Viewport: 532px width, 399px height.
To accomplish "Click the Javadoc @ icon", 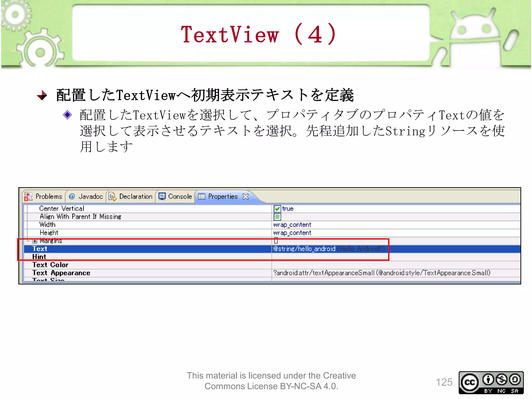I will pyautogui.click(x=72, y=197).
